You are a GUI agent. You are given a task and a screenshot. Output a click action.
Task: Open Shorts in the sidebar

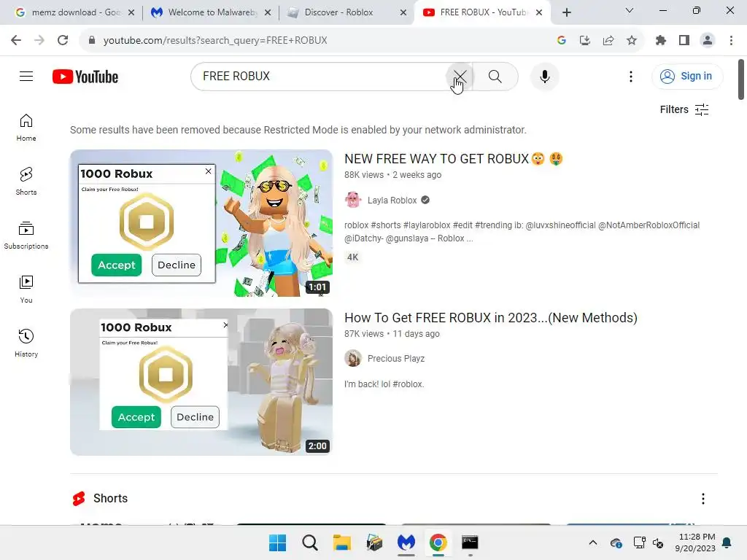click(x=26, y=182)
